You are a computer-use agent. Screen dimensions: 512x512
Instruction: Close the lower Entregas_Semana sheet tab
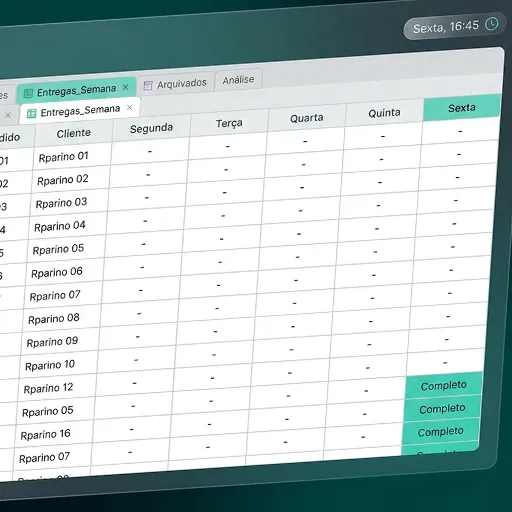pyautogui.click(x=130, y=107)
